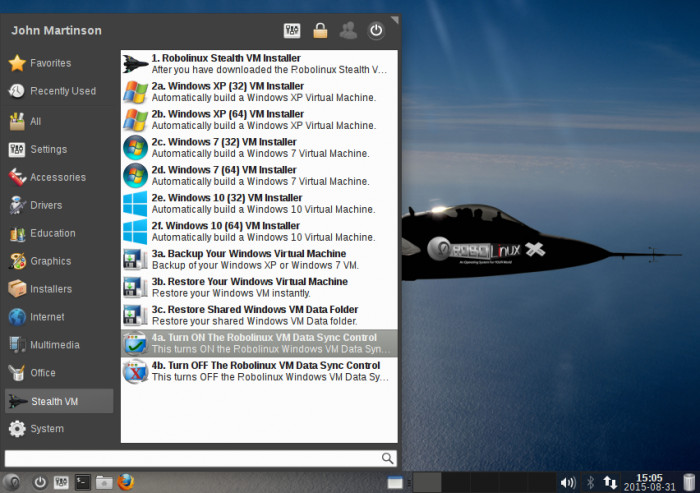Viewport: 700px width, 493px height.
Task: Open Backup Your Windows Virtual Machine
Action: [259, 259]
